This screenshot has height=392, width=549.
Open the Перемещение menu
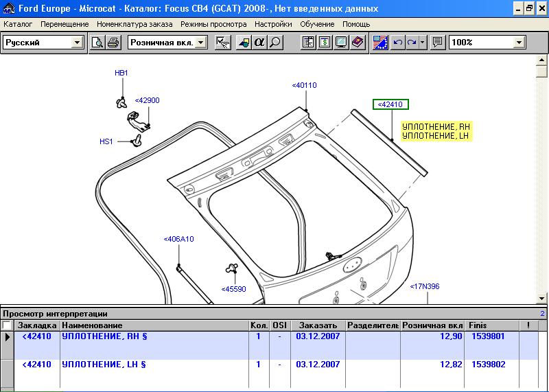click(65, 24)
